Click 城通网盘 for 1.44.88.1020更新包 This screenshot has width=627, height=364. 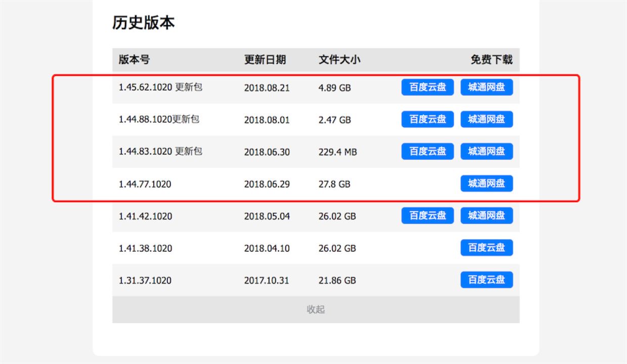tap(486, 119)
